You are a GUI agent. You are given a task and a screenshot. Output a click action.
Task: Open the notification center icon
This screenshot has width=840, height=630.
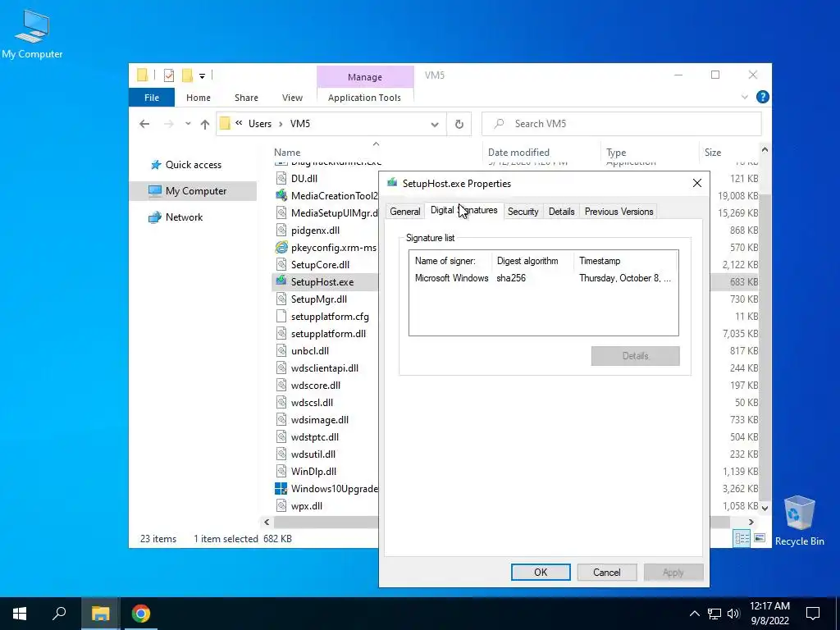(x=813, y=614)
